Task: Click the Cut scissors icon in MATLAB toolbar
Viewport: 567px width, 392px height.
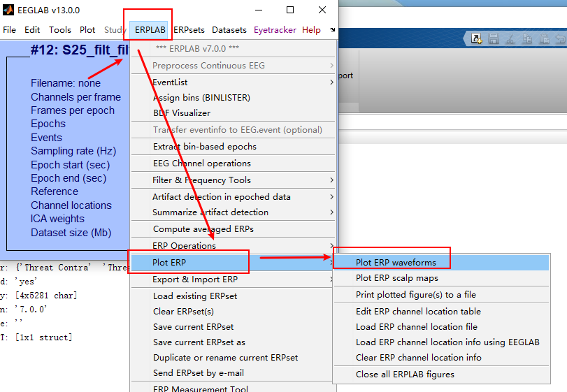Action: tap(510, 38)
